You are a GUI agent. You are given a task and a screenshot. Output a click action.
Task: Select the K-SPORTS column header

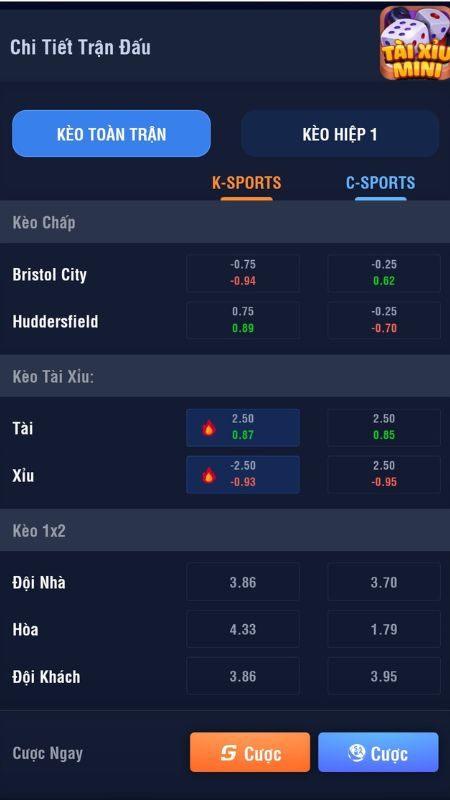(246, 183)
